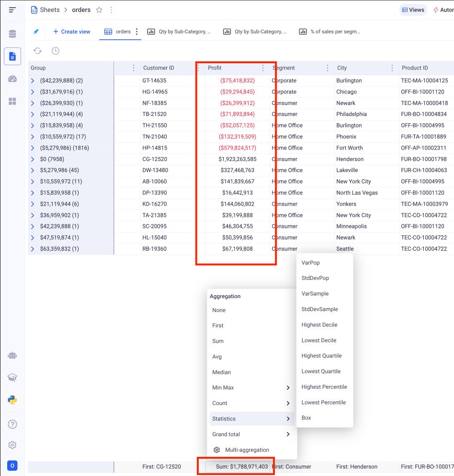Expand the Min Max aggregation submenu

[251, 388]
